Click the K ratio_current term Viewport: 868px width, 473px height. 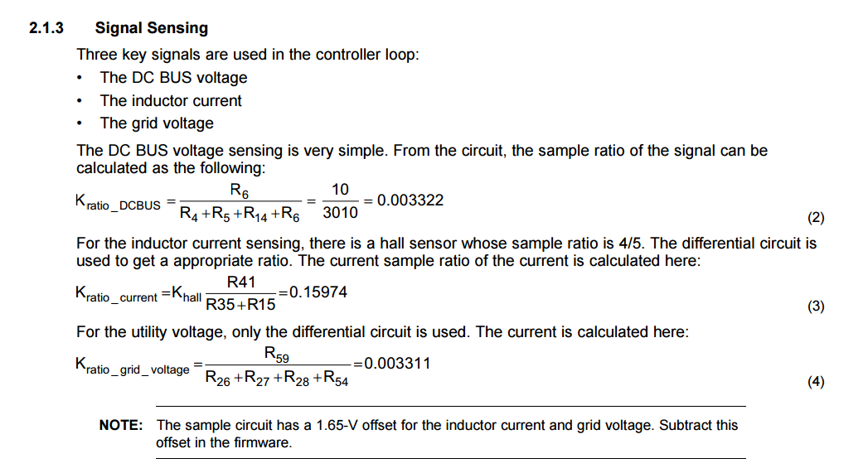[115, 294]
